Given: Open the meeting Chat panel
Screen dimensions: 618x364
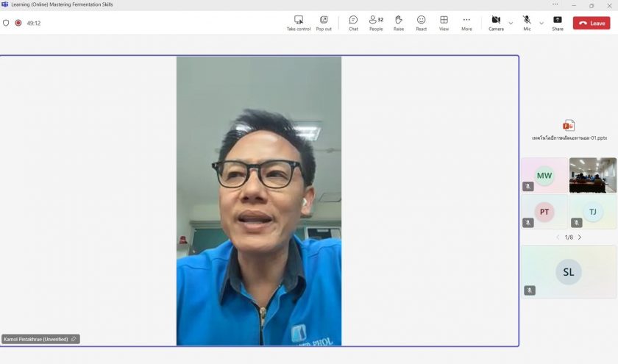Looking at the screenshot, I should coord(353,23).
